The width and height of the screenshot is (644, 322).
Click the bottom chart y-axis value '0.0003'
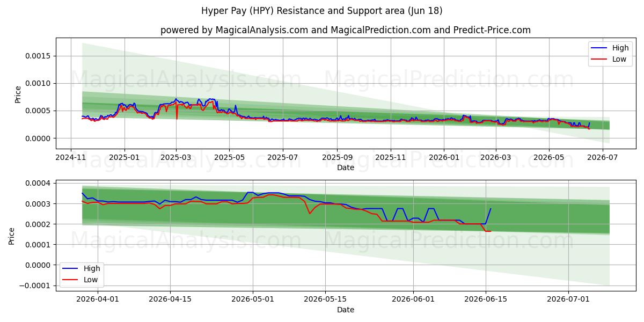coord(38,204)
